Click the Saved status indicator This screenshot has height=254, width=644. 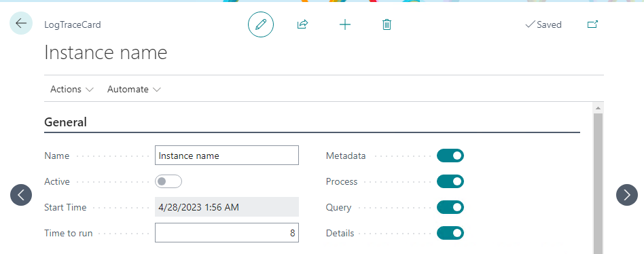(543, 24)
